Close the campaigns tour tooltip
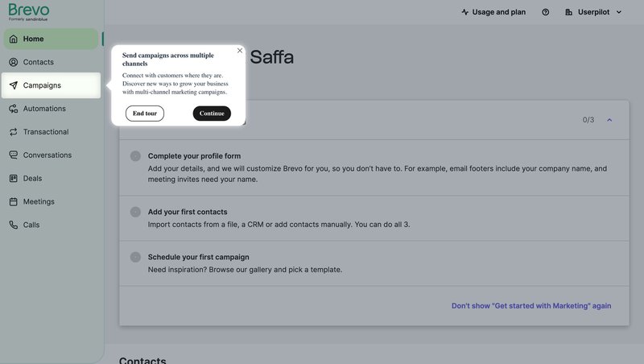 click(240, 51)
